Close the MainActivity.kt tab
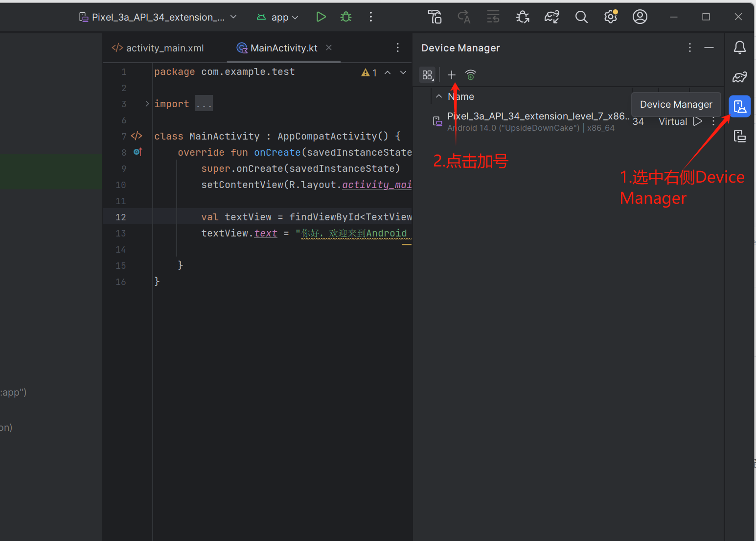 pyautogui.click(x=329, y=47)
